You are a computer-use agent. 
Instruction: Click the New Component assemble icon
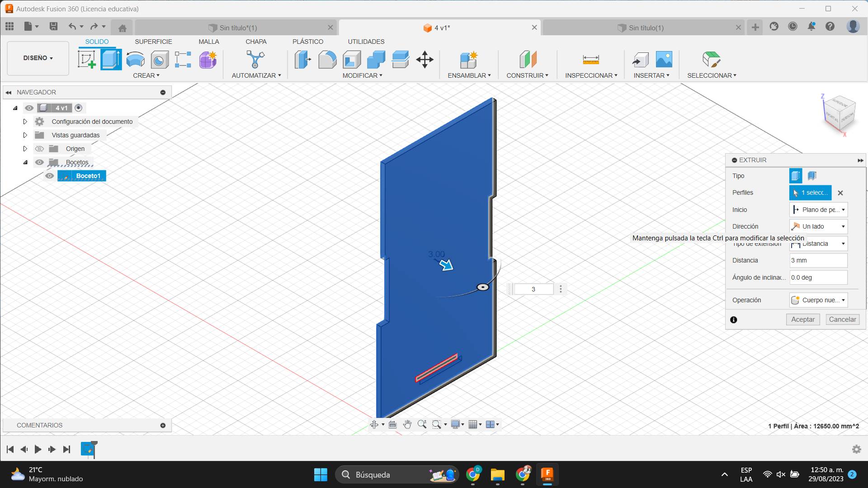(469, 60)
